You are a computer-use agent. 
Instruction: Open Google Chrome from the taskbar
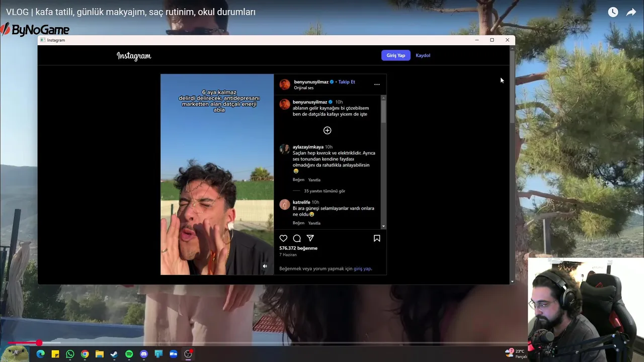coord(85,354)
